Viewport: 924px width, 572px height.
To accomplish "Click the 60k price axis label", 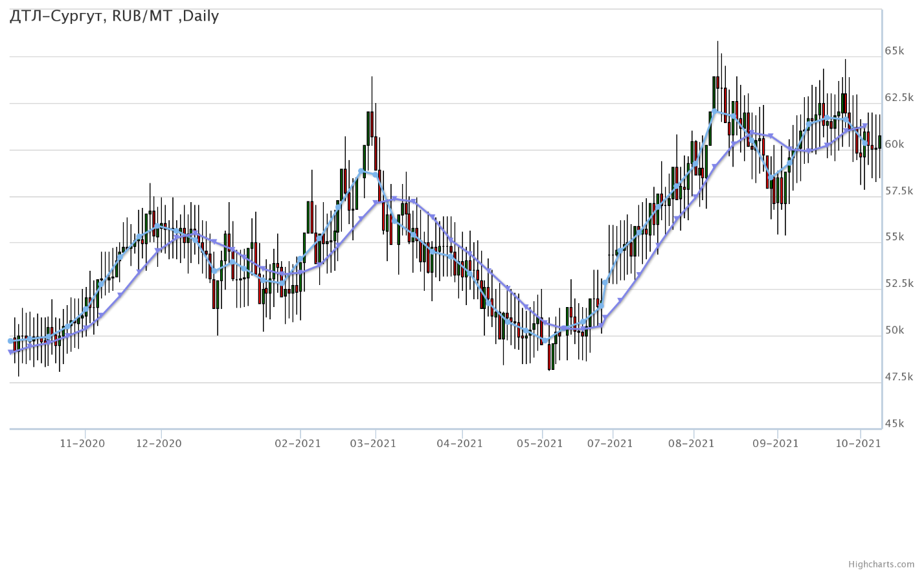I will (x=894, y=144).
